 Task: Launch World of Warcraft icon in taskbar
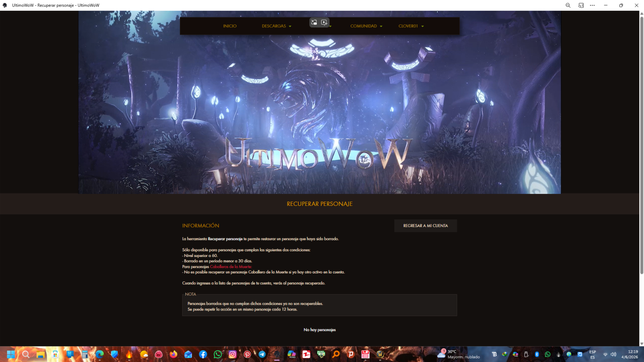380,354
